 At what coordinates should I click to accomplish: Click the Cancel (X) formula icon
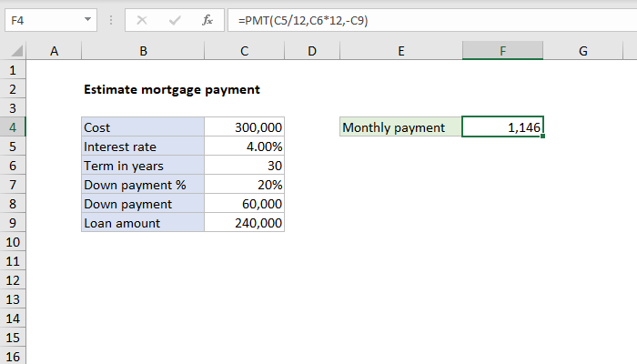[142, 20]
